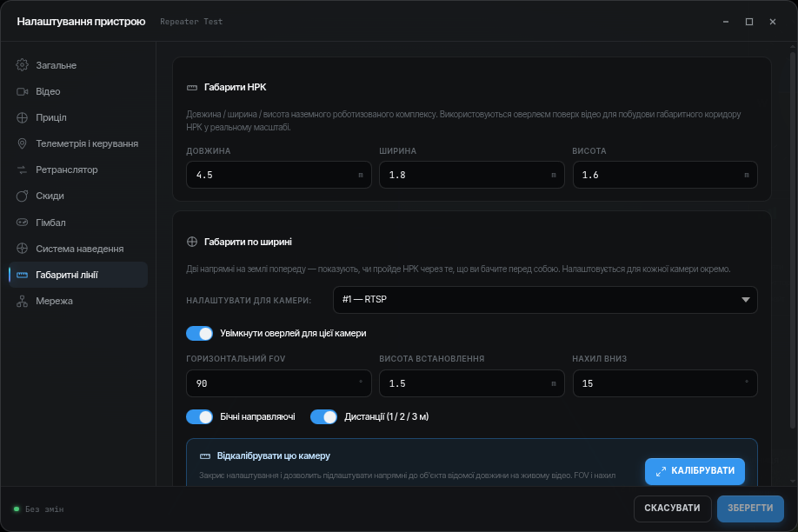Click the camera icon beside Відео
This screenshot has height=532, width=798.
pos(22,91)
